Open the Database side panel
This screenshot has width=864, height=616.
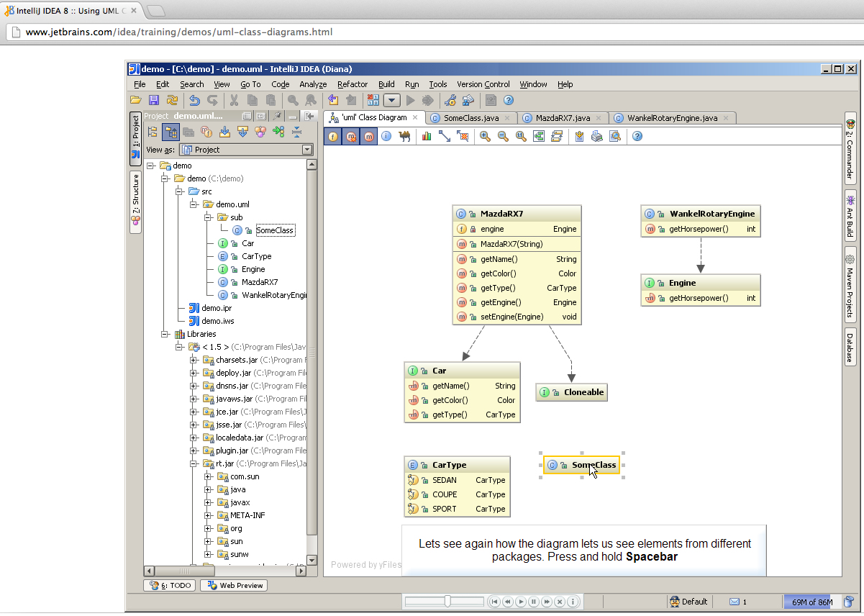pos(850,347)
